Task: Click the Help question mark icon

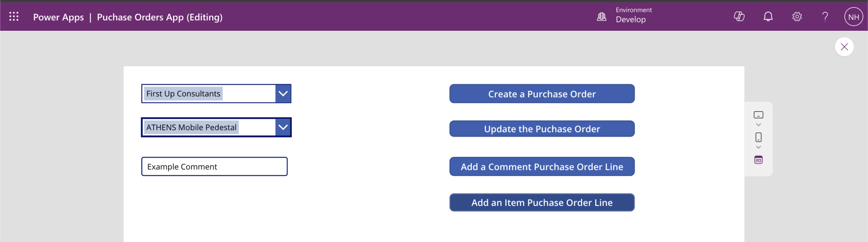Action: 825,17
